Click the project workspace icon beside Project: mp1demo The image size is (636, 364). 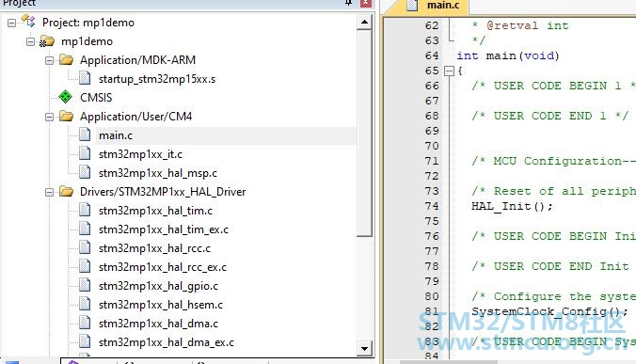[28, 21]
